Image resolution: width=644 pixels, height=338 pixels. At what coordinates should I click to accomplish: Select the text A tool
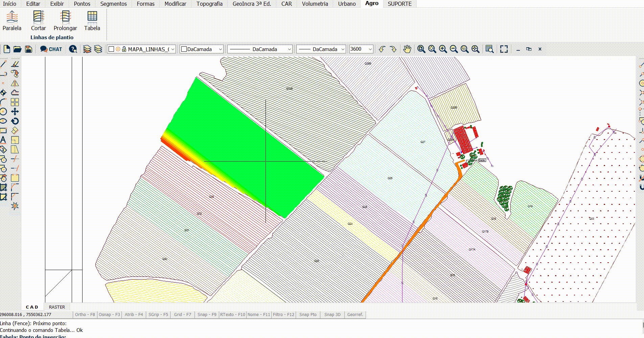[x=3, y=140]
